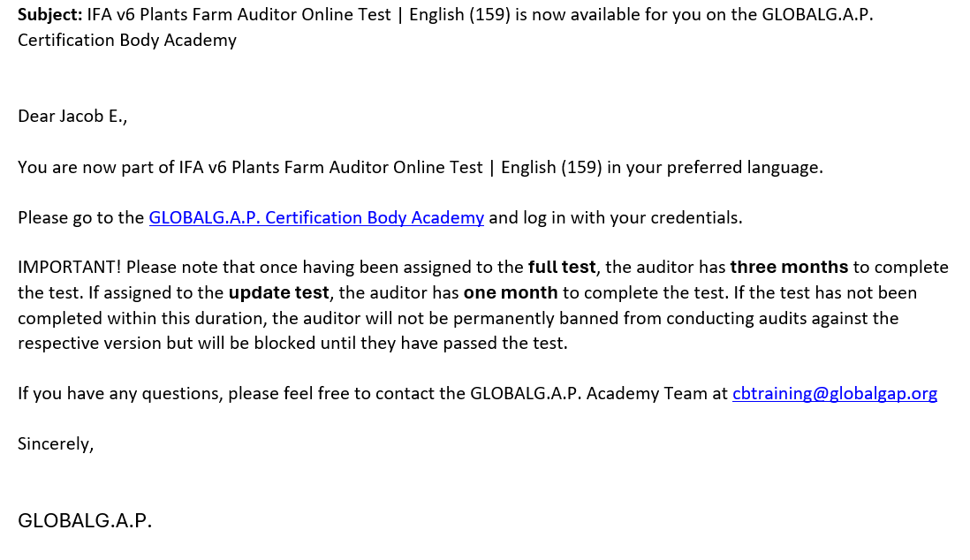Click the bold "one month" text
Screen dimensions: 970x560
[x=511, y=292]
